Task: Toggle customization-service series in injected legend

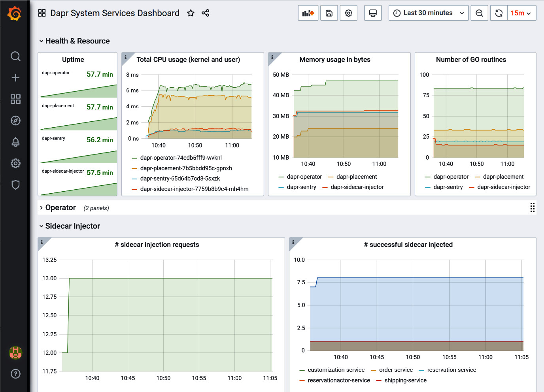Action: pos(336,370)
